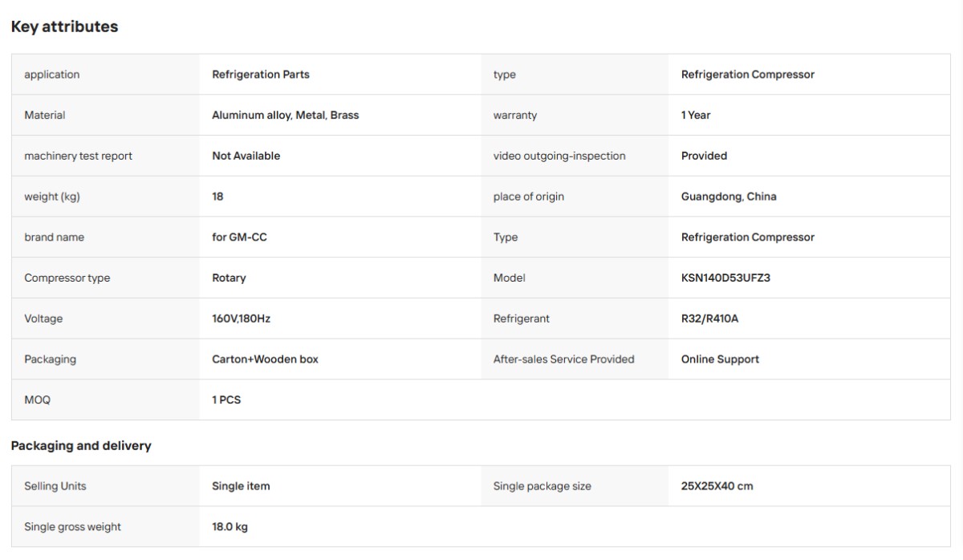Select the Not Available value
This screenshot has height=560, width=963.
pyautogui.click(x=246, y=156)
